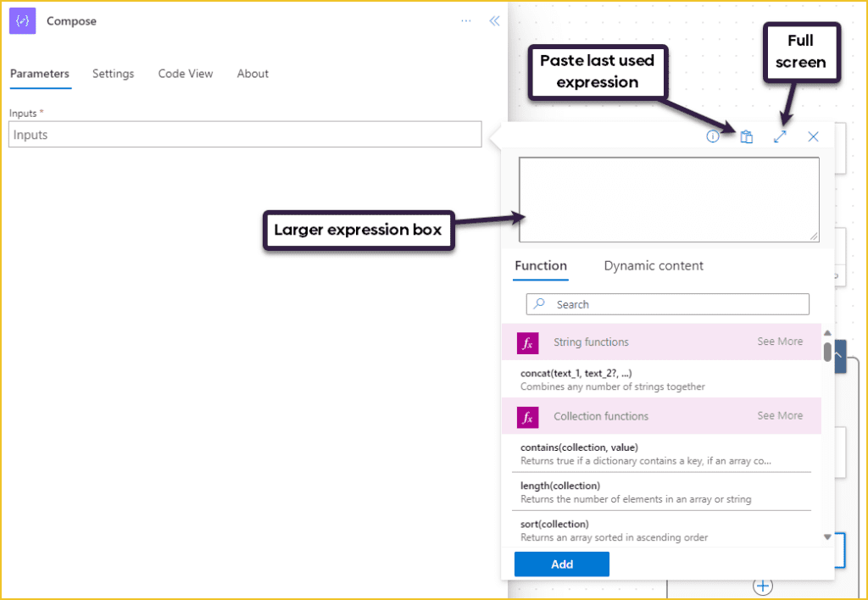
Task: Click the fx icon beside Collection functions
Action: 527,417
